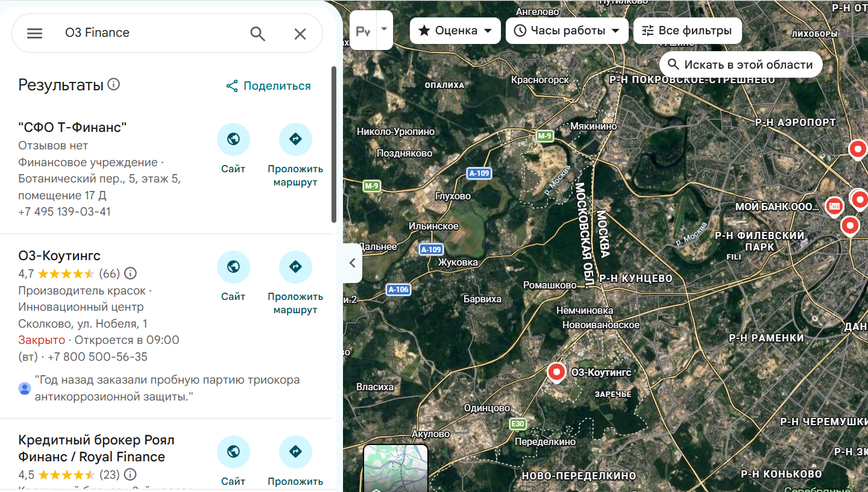
Task: Click the О3-Коутингс red map pin
Action: coord(556,373)
